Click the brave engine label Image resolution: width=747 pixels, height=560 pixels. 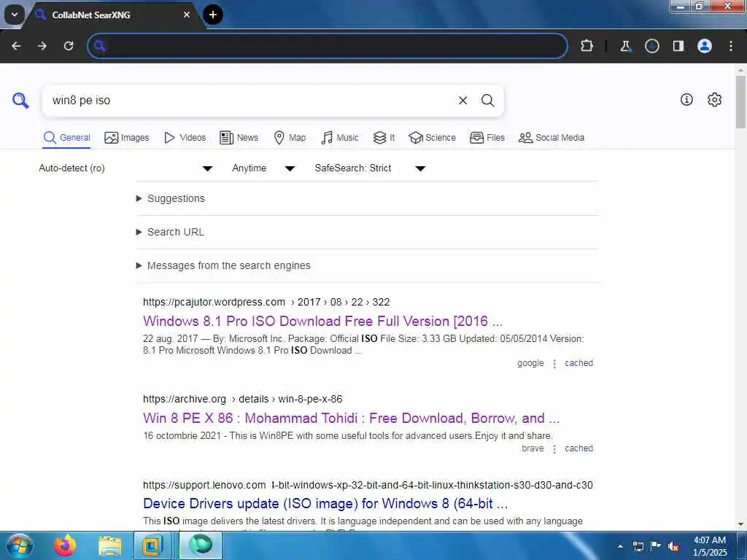point(533,448)
